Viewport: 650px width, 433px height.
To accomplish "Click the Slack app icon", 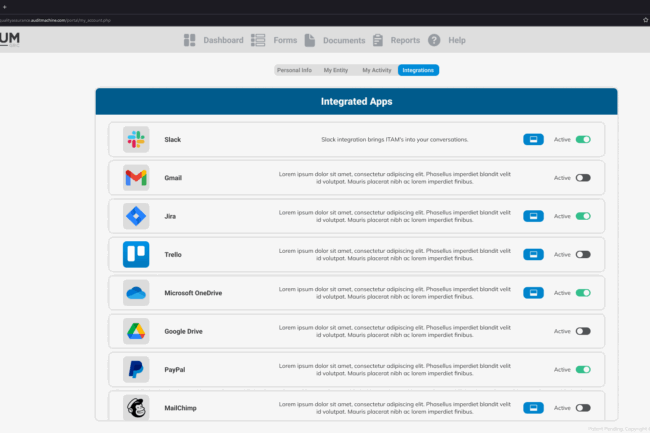I will pyautogui.click(x=136, y=140).
